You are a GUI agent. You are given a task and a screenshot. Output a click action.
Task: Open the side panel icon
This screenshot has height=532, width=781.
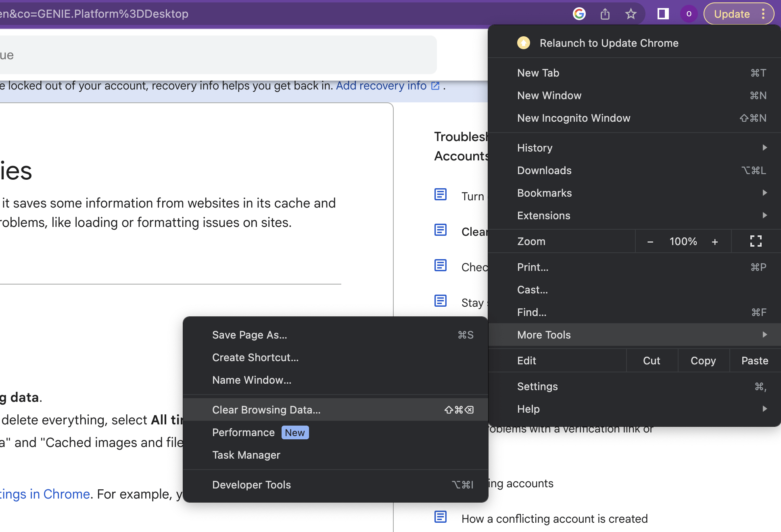tap(663, 14)
